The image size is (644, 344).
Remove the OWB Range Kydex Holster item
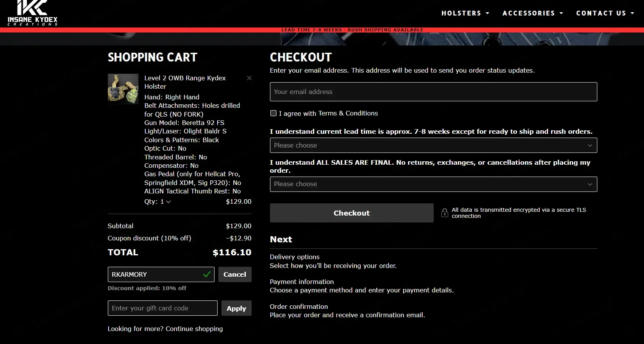click(249, 78)
